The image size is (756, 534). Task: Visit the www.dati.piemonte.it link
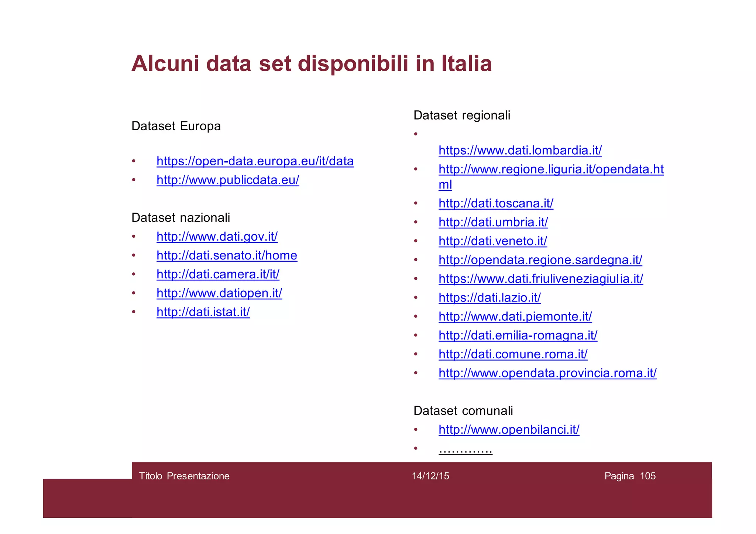coord(515,316)
